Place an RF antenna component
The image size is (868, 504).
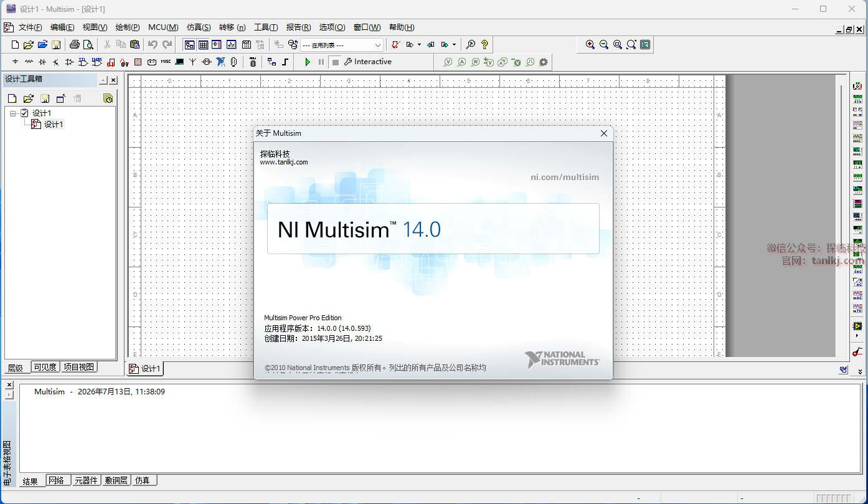[x=193, y=62]
